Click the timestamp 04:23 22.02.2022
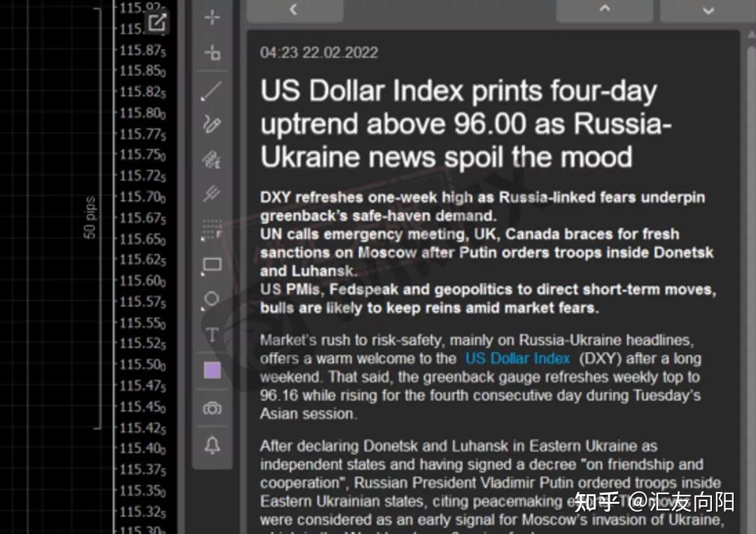 click(x=318, y=52)
